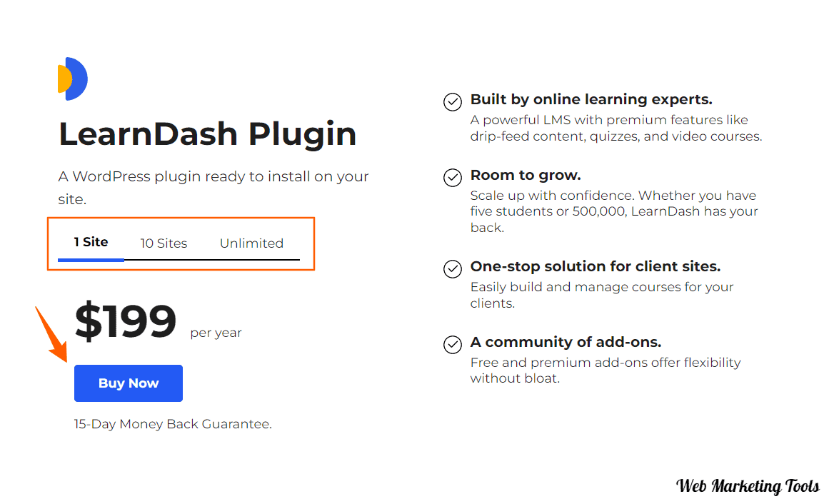Choose the Unlimited sites tab
Viewport: 839px width, 504px height.
coord(251,243)
